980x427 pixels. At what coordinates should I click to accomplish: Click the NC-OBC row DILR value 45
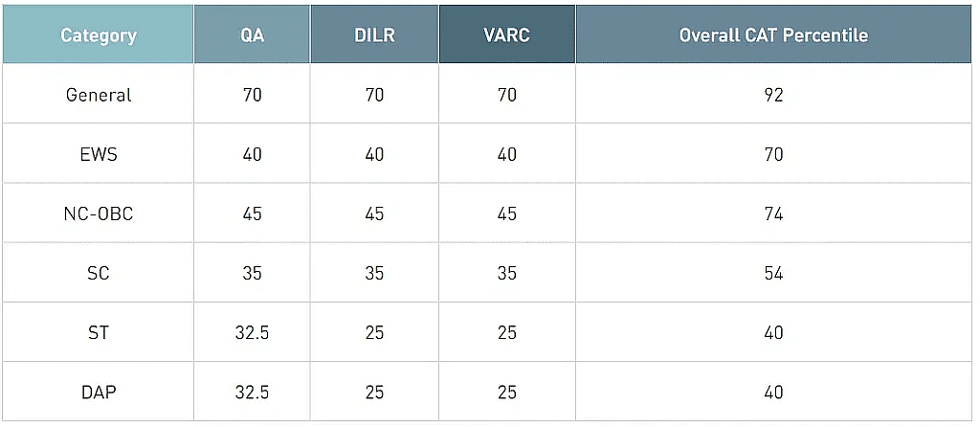pyautogui.click(x=374, y=213)
